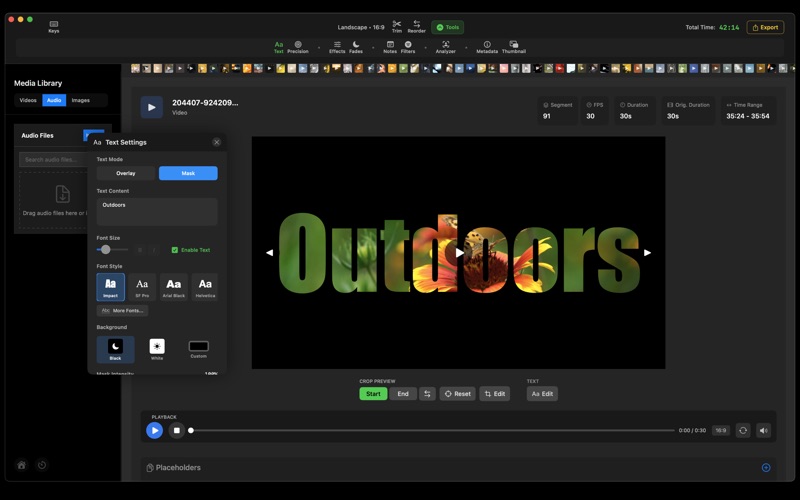Open More Fonts list

click(x=122, y=310)
